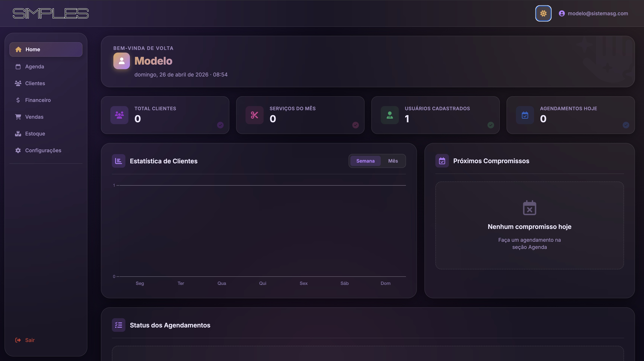
Task: Click the 'Modelo' name heading
Action: (x=153, y=61)
